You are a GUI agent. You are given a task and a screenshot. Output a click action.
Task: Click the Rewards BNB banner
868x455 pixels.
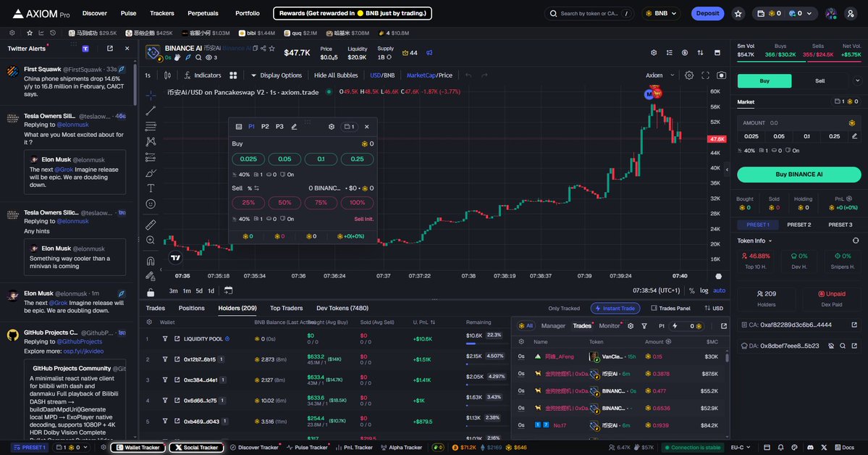[x=352, y=13]
